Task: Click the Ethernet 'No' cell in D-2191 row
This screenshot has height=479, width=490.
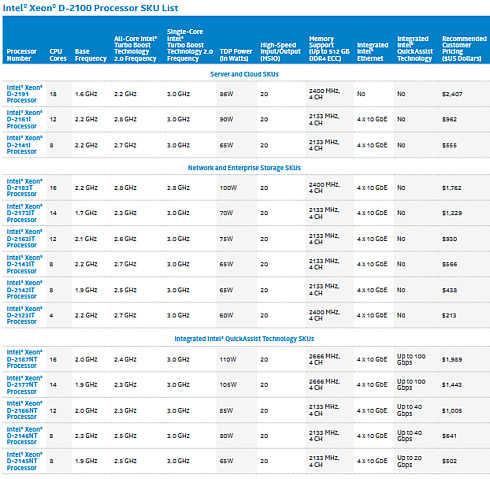Action: 361,94
